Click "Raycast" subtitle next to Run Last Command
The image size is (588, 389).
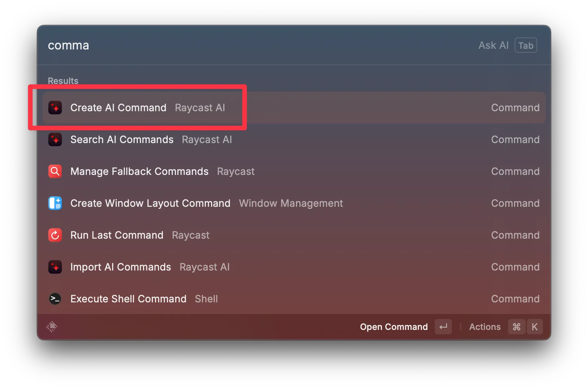point(191,235)
